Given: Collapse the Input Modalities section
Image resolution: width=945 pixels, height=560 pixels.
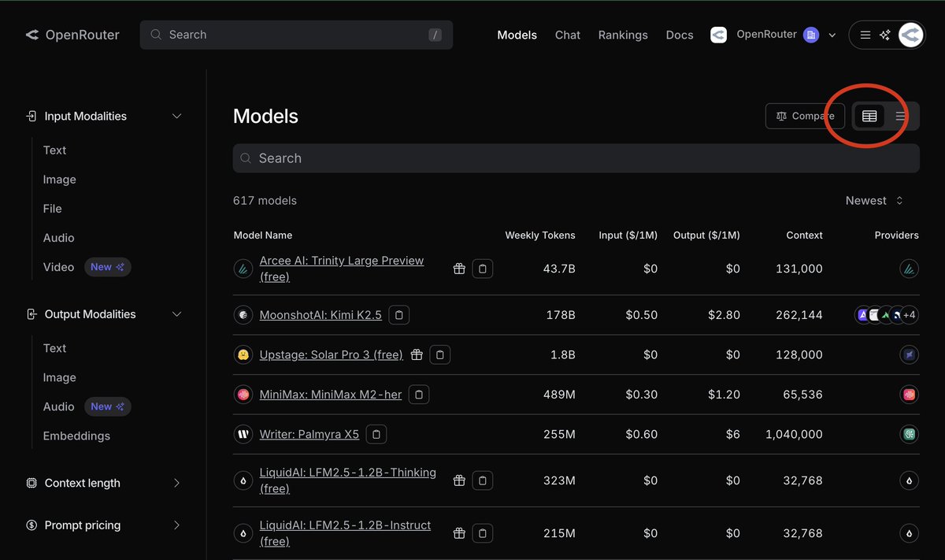Looking at the screenshot, I should click(x=105, y=116).
